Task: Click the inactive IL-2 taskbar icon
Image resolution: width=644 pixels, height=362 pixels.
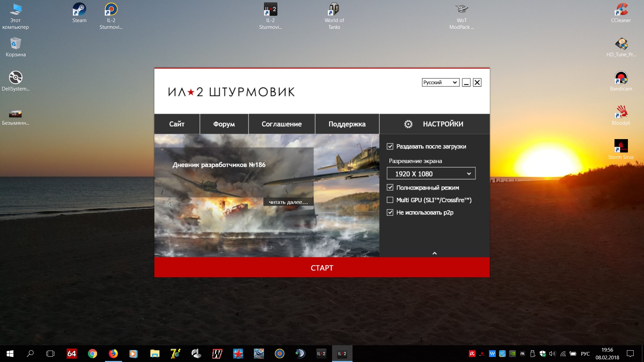Action: tap(321, 354)
